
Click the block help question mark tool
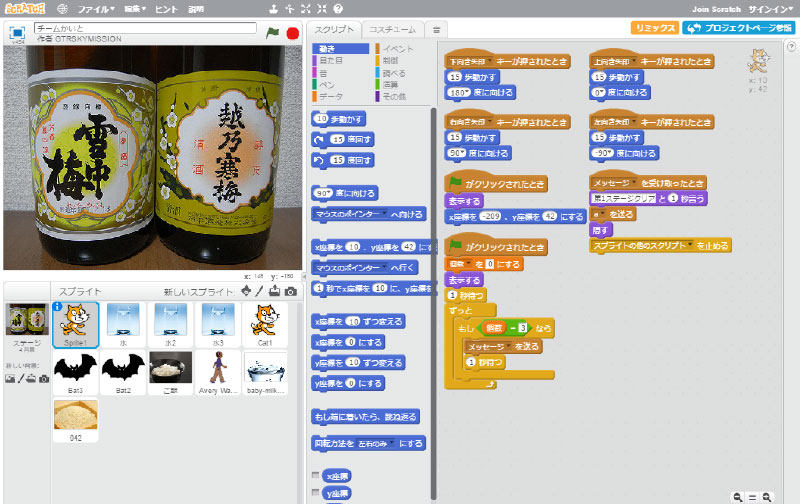(338, 9)
